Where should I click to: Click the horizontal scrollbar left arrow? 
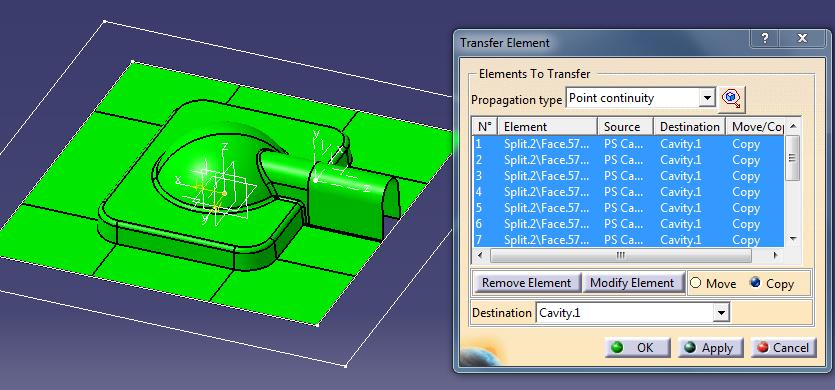tap(480, 256)
